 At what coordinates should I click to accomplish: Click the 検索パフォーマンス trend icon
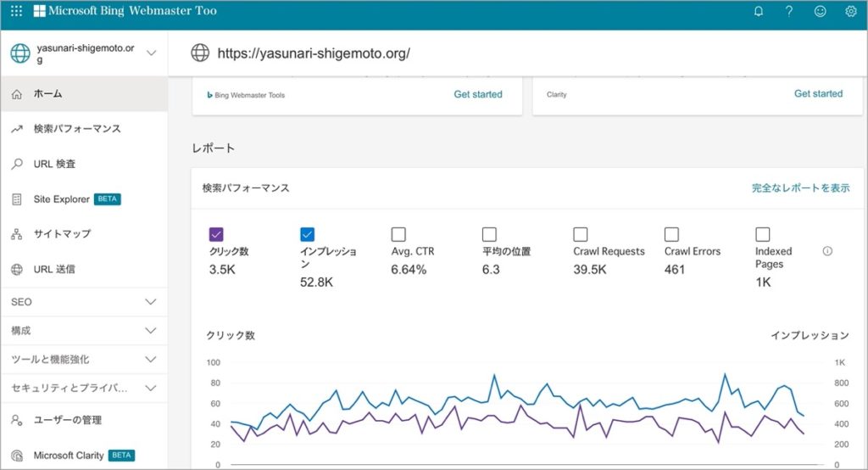click(17, 129)
